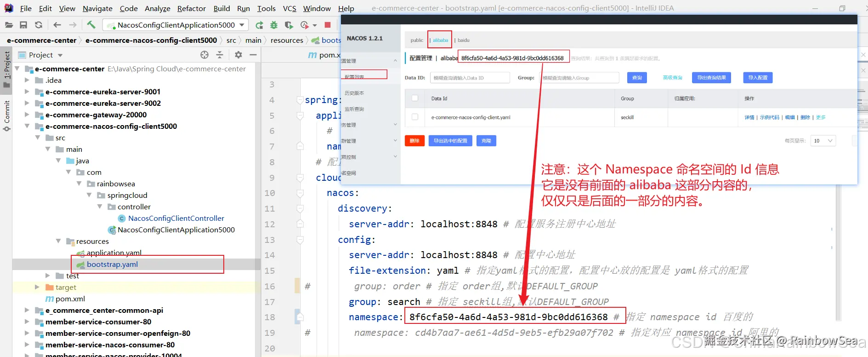
Task: Click the locate-in-tree crosshair icon in Project panel
Action: [x=204, y=55]
